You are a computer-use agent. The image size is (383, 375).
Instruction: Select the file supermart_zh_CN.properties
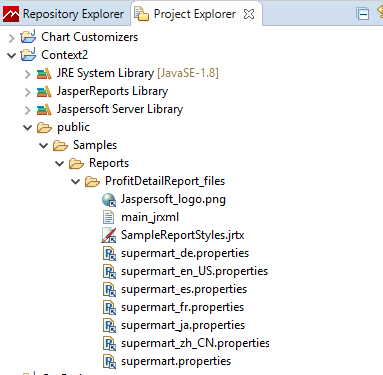pyautogui.click(x=195, y=343)
